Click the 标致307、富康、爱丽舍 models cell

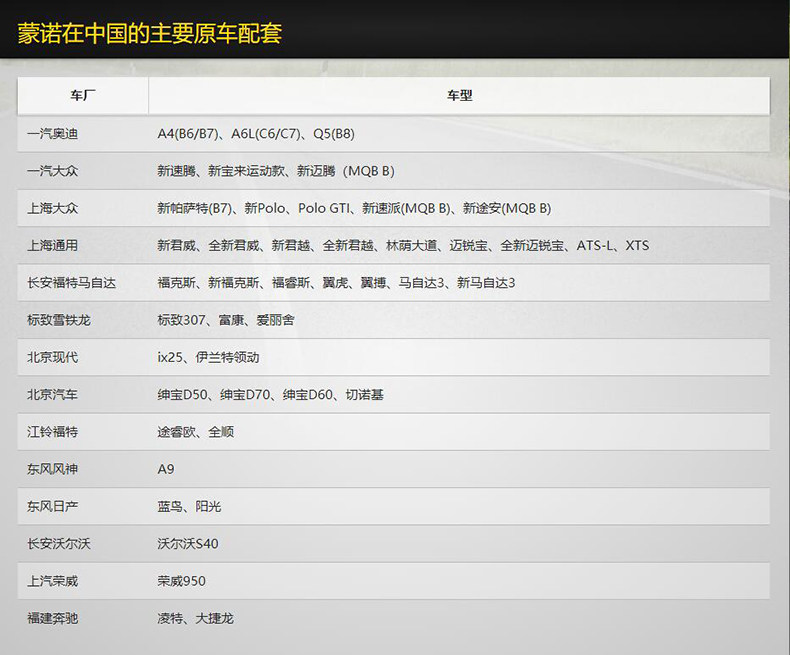tap(459, 320)
